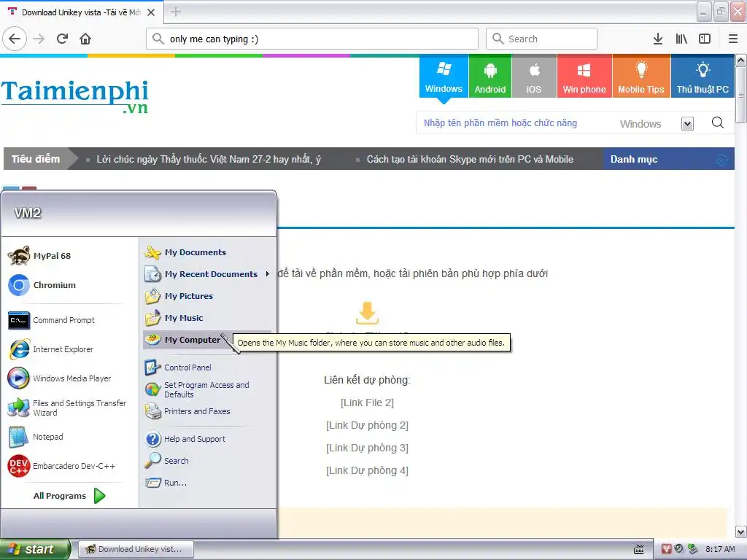747x560 pixels.
Task: Expand the Windows platform dropdown
Action: tap(687, 124)
